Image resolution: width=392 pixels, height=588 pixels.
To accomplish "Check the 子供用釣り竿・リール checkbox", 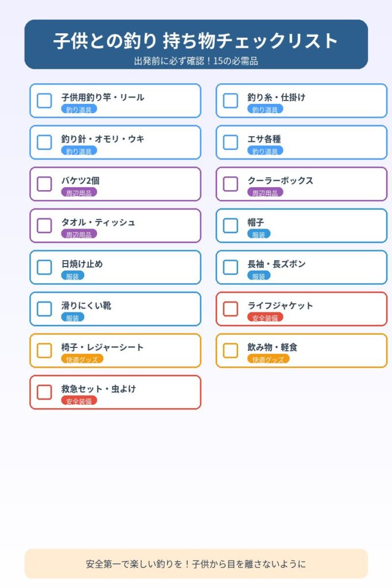I will click(x=44, y=100).
